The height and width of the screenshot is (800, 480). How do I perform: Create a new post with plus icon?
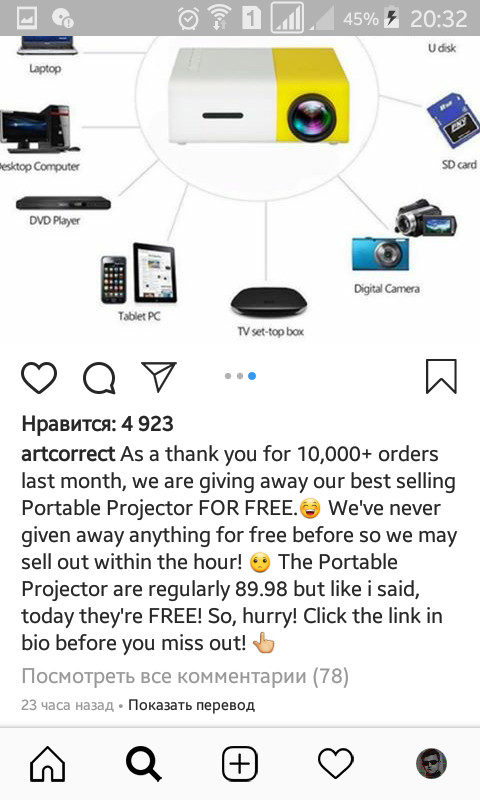239,764
